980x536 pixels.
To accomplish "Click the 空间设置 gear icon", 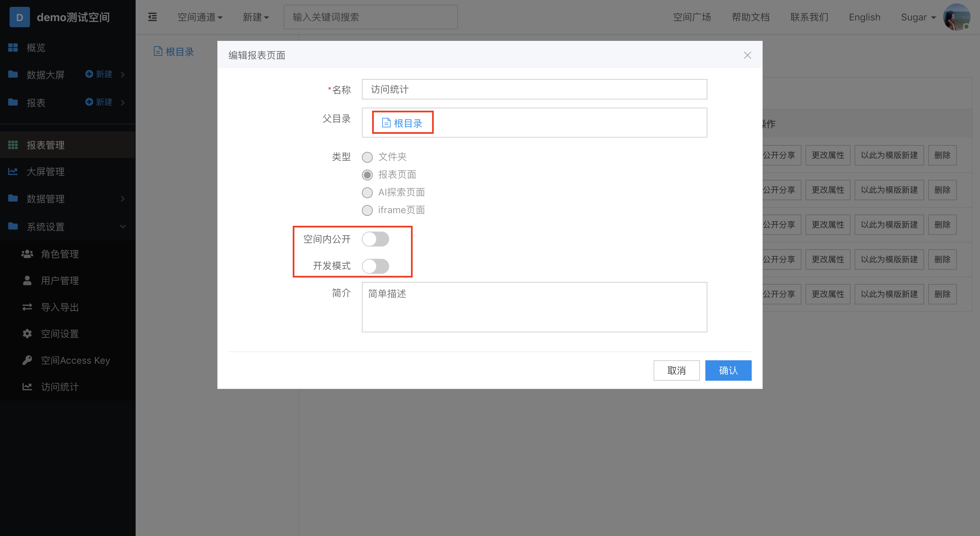I will click(27, 334).
